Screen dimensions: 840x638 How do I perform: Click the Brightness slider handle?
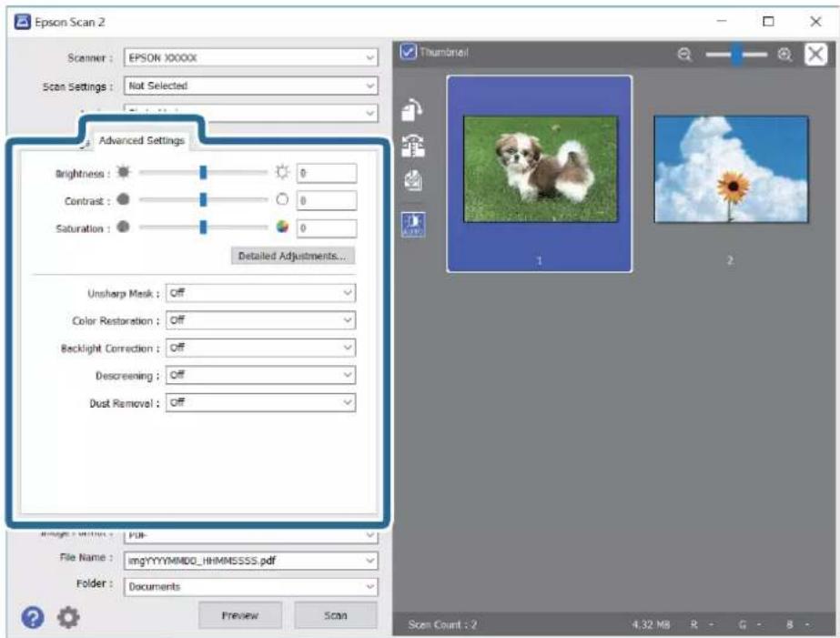coord(203,173)
